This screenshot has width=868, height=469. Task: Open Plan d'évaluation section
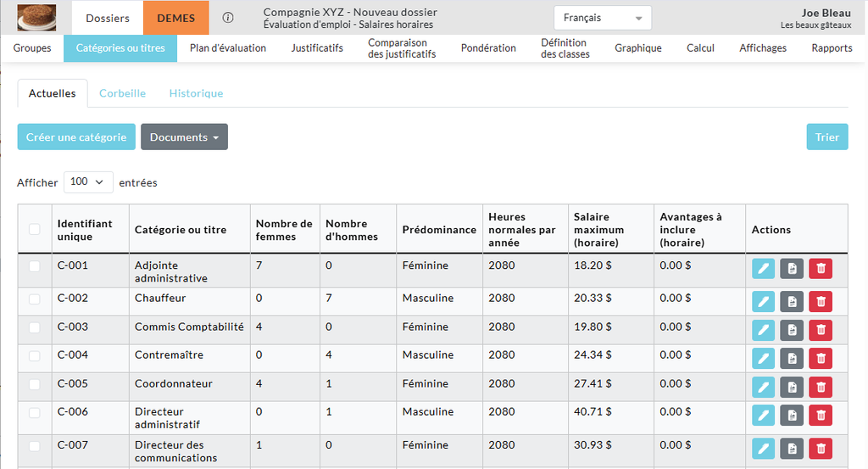(x=228, y=48)
